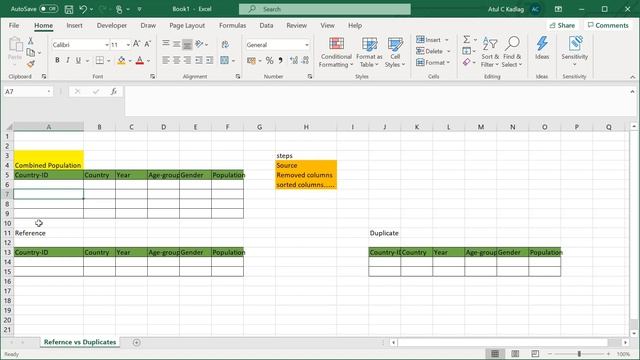Click the Format Painter brush icon
This screenshot has height=360, width=640.
[31, 64]
